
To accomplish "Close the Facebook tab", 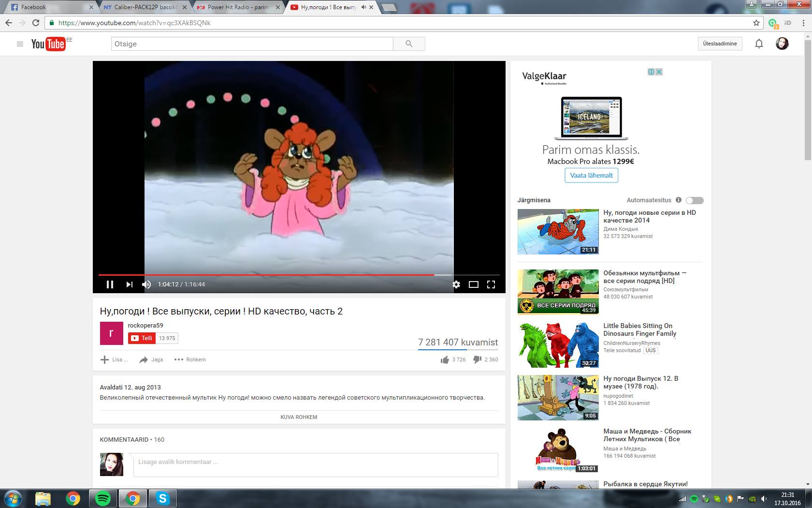I will (x=91, y=7).
